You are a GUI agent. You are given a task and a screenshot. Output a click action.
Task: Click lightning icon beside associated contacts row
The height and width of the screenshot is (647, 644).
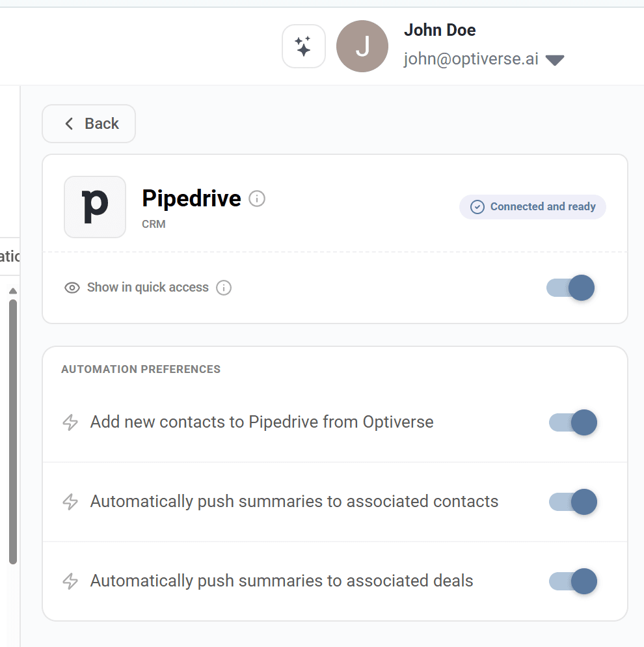tap(70, 502)
